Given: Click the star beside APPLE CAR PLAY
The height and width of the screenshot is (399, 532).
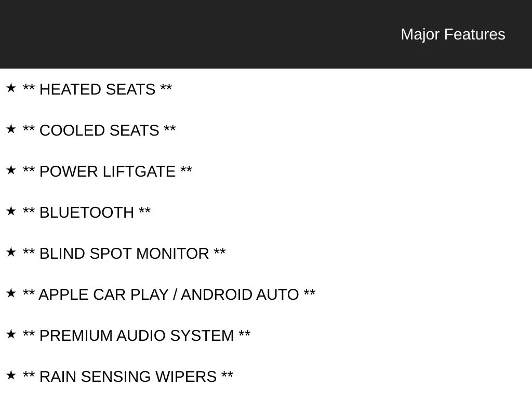Looking at the screenshot, I should pyautogui.click(x=11, y=294).
